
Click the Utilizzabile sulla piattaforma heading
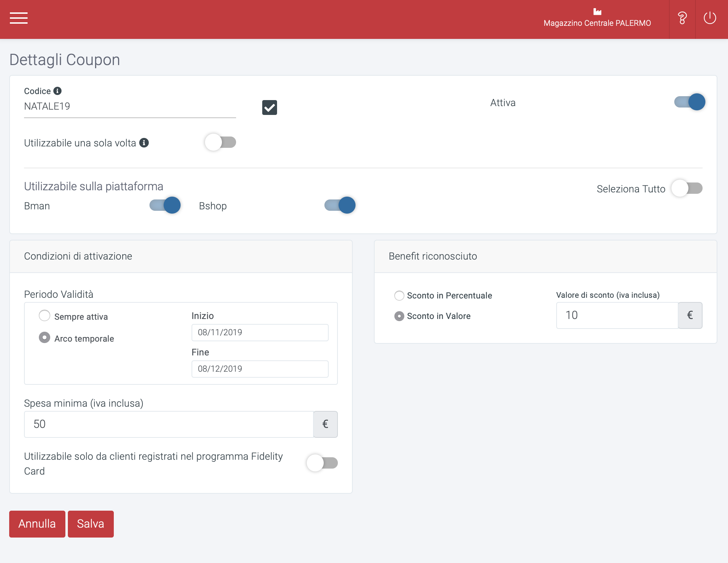tap(94, 186)
